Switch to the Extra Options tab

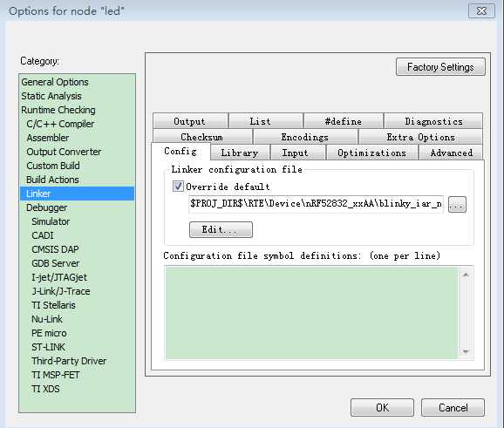420,137
